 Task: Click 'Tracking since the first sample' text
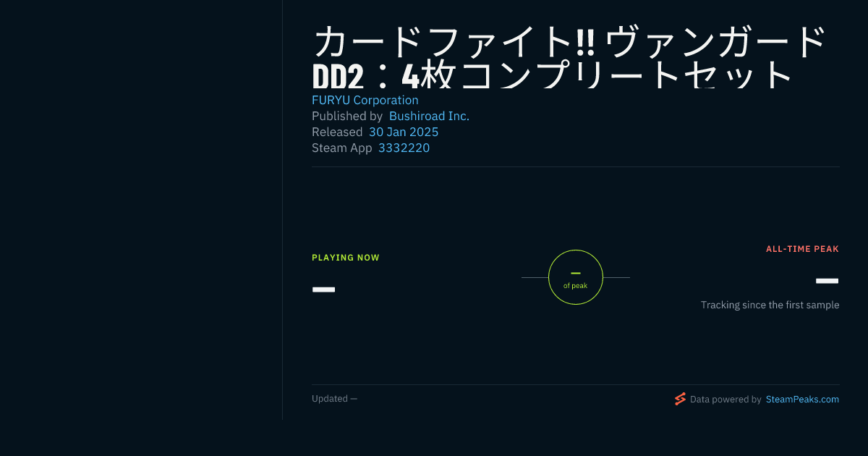pyautogui.click(x=770, y=305)
